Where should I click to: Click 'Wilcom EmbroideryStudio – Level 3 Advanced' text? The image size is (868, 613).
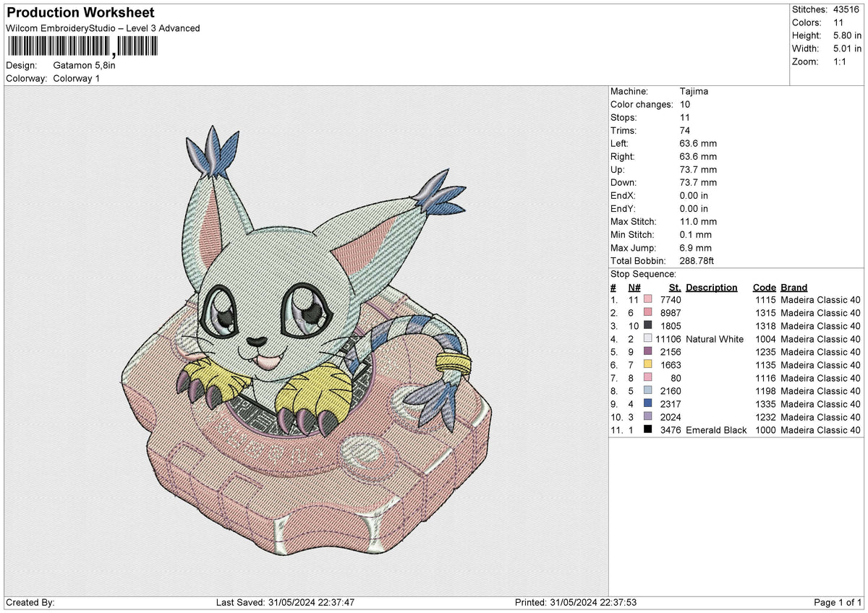pyautogui.click(x=103, y=28)
